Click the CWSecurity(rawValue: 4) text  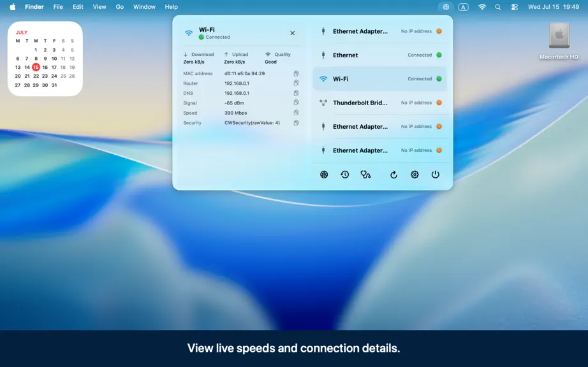coord(252,122)
